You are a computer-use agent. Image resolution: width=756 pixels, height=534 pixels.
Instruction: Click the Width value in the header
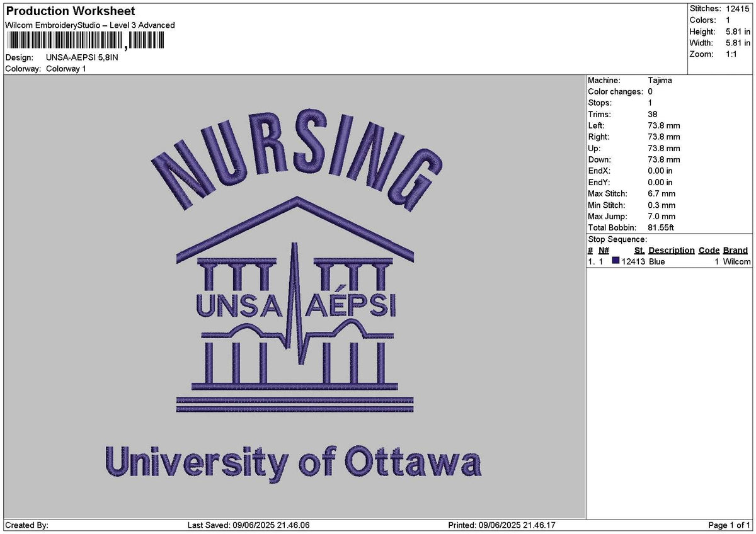(738, 43)
